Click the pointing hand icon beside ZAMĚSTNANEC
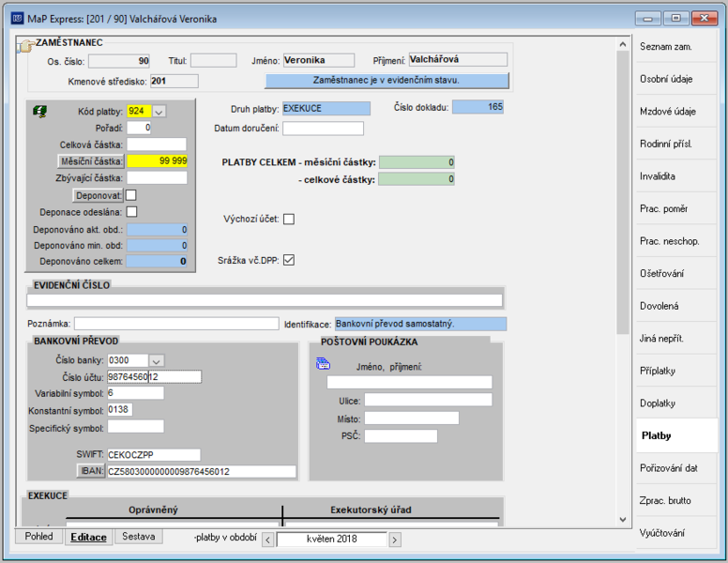The height and width of the screenshot is (563, 728). (26, 46)
